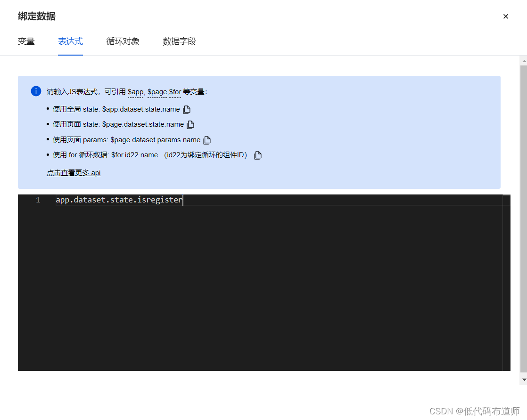Screen dimensions: 527x420
Task: Go to the 数据字段 tab
Action: click(179, 41)
